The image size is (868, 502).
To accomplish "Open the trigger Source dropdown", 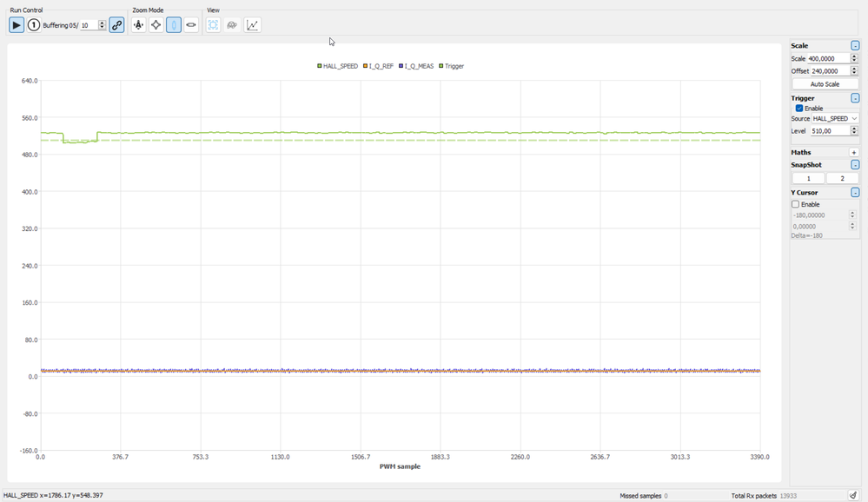I will click(x=835, y=118).
